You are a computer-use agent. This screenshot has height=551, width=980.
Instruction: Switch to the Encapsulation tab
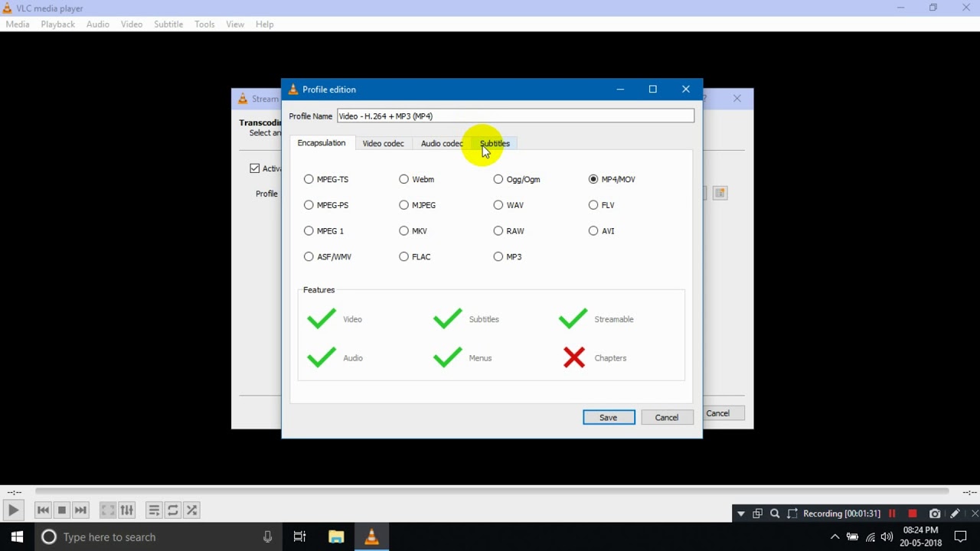321,143
